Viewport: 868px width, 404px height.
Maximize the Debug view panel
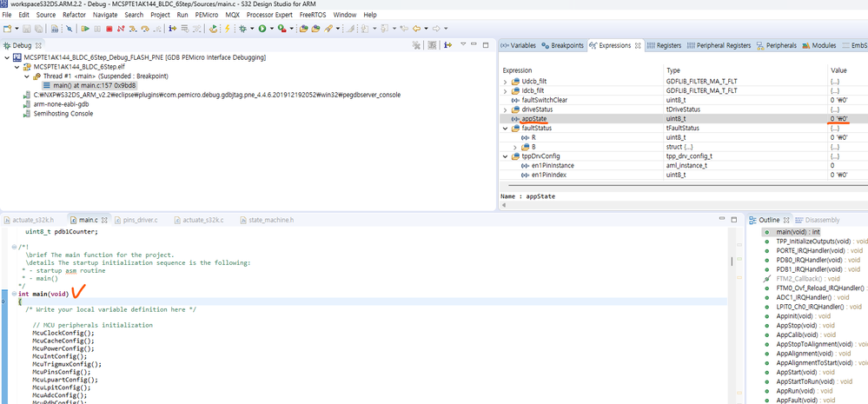pos(486,45)
